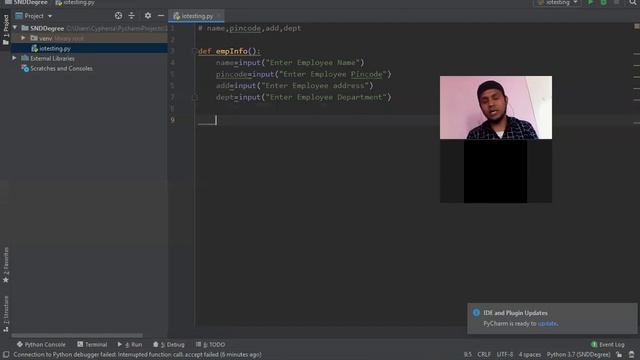Click the locate/scroll-from-source target icon
This screenshot has height=360, width=640.
click(x=118, y=16)
